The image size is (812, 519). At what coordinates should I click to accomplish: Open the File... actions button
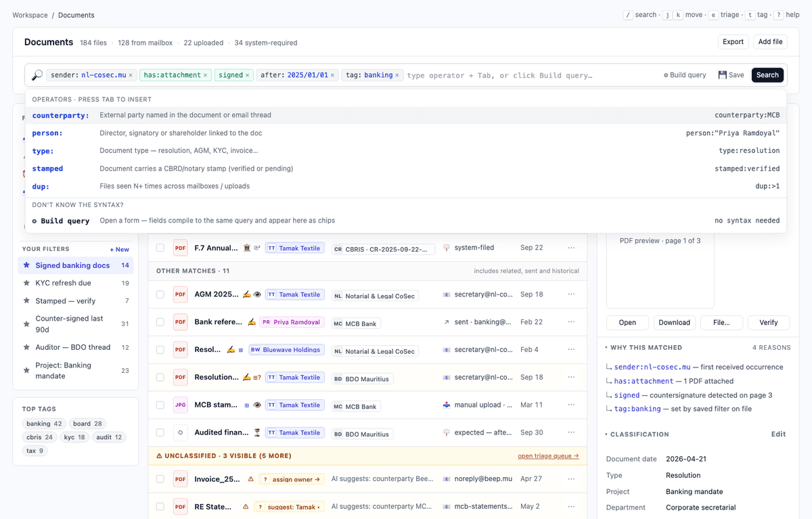point(721,323)
